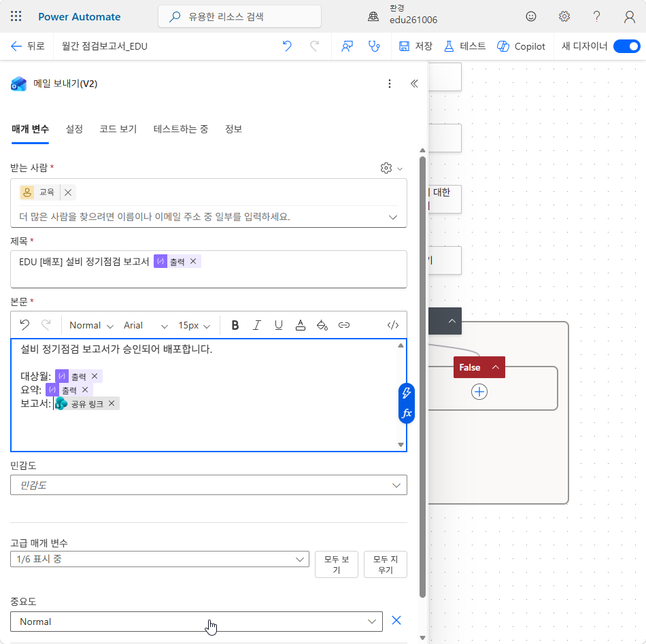Open the highlight fill color picker
The width and height of the screenshot is (646, 644).
(322, 325)
